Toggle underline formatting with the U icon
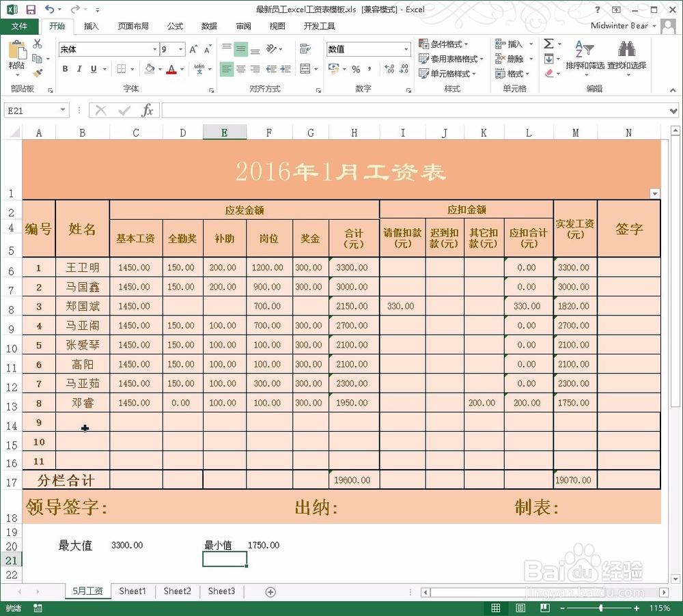This screenshot has height=616, width=683. (x=94, y=69)
